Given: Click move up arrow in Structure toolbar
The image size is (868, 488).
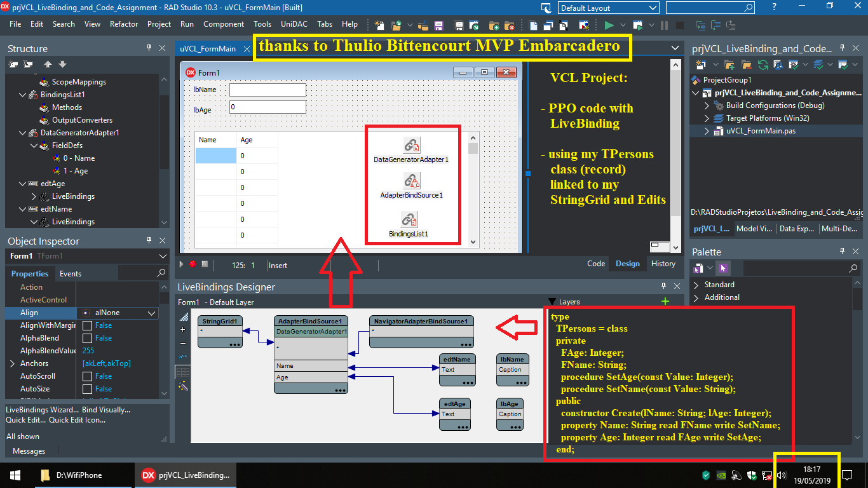Looking at the screenshot, I should click(48, 64).
